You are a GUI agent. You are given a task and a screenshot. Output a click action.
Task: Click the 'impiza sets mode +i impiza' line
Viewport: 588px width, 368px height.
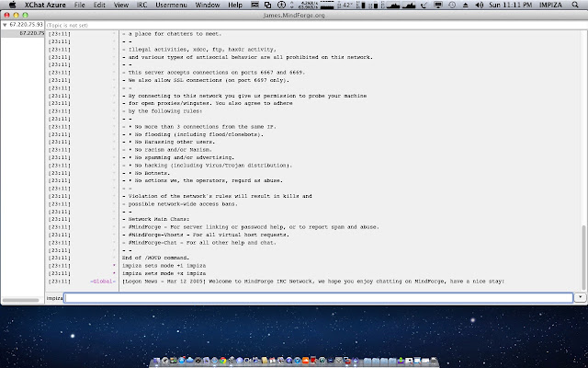pyautogui.click(x=164, y=266)
